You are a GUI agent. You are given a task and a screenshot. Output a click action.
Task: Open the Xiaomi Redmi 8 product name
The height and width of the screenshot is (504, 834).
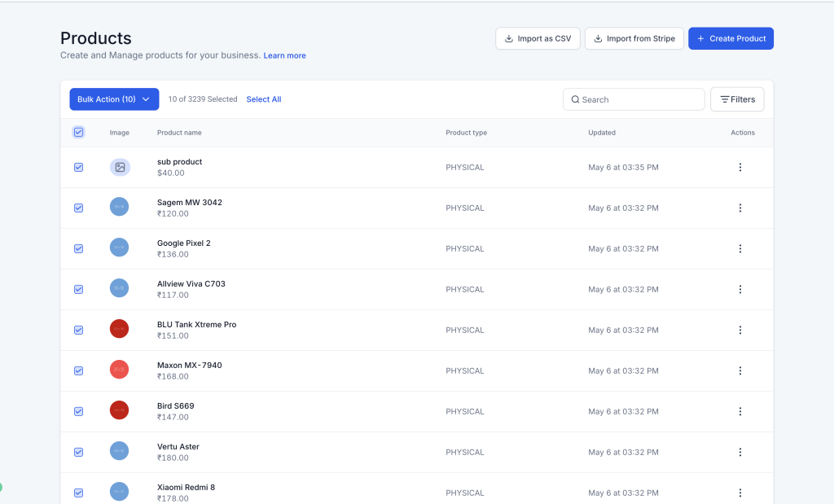187,487
